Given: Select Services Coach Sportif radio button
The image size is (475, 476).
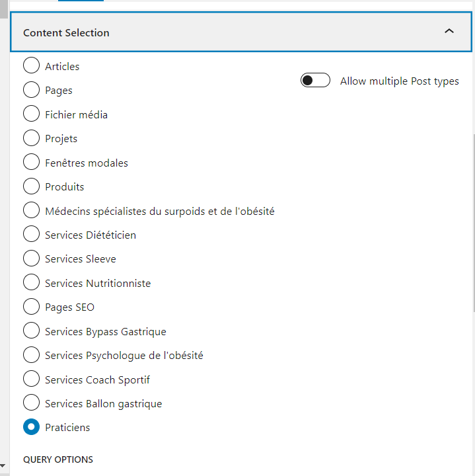Looking at the screenshot, I should tap(31, 379).
